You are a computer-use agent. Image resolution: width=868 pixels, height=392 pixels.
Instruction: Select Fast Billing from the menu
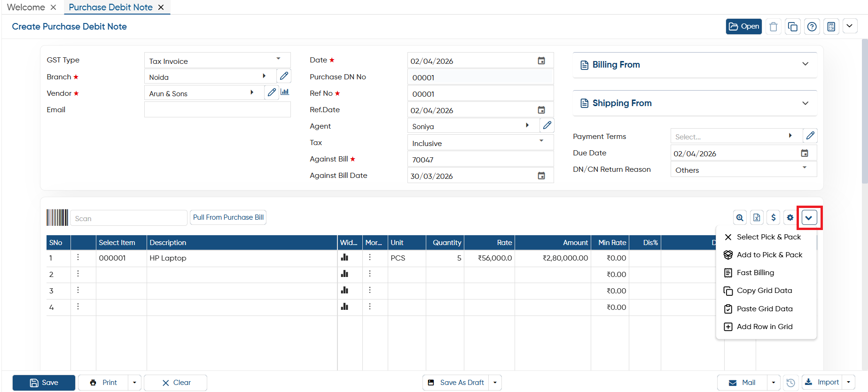coord(755,273)
